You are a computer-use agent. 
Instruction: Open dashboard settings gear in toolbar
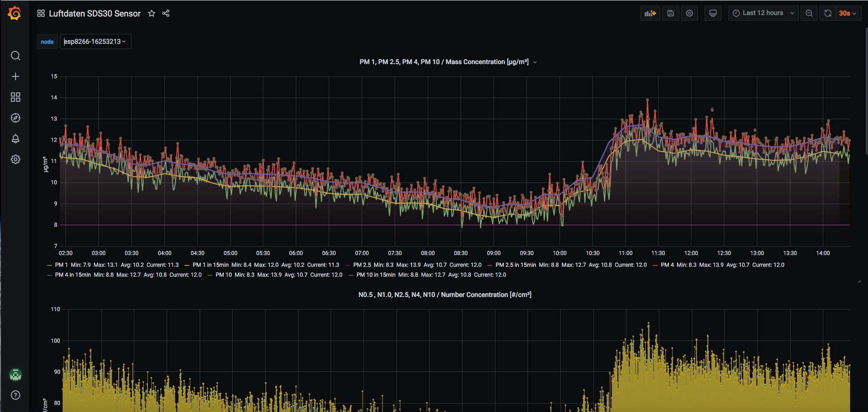click(x=690, y=13)
